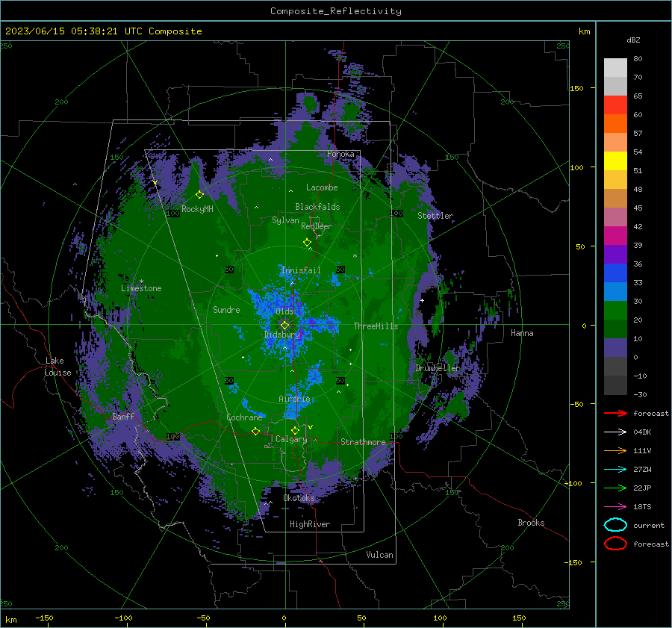Click the Calgary city label
The height and width of the screenshot is (628, 672).
click(x=291, y=439)
